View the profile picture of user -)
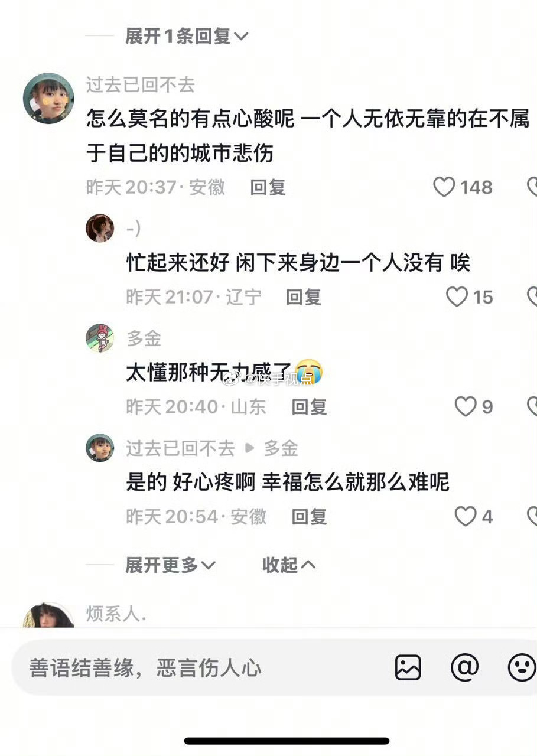Viewport: 537px width, 756px height. coord(100,228)
